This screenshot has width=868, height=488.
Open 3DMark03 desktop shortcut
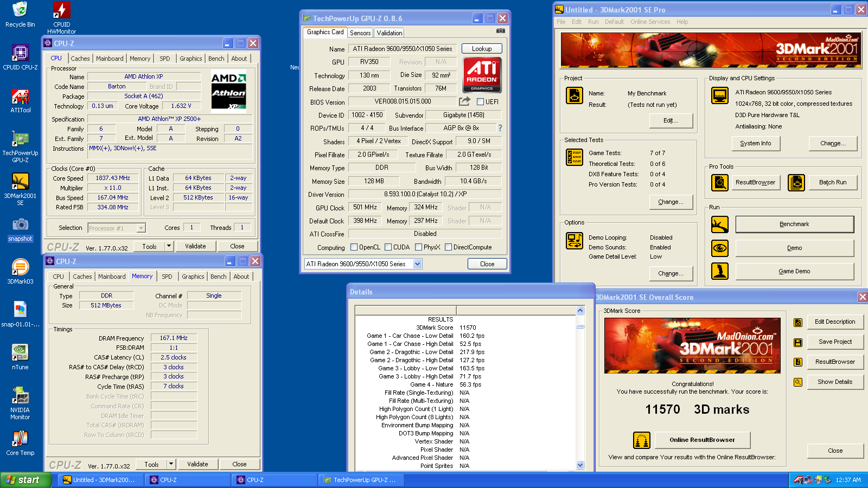(20, 271)
